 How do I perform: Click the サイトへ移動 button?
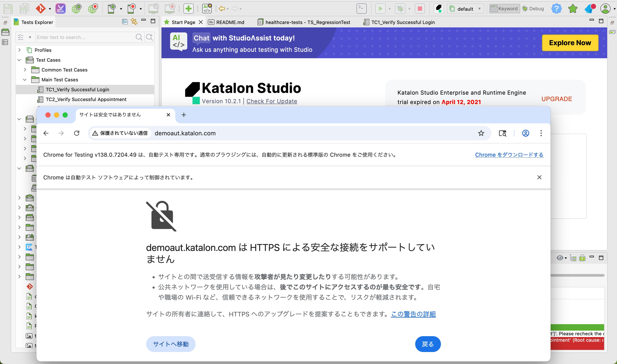click(171, 344)
